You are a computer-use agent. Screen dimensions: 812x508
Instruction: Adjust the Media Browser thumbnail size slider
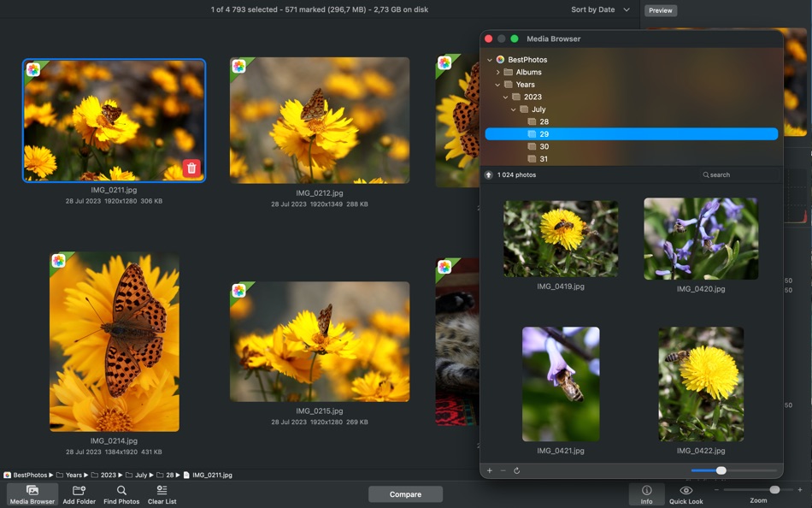click(721, 470)
